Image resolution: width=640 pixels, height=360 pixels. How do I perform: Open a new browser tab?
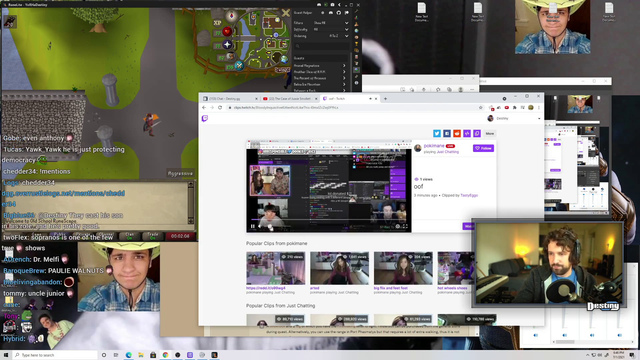pos(385,99)
